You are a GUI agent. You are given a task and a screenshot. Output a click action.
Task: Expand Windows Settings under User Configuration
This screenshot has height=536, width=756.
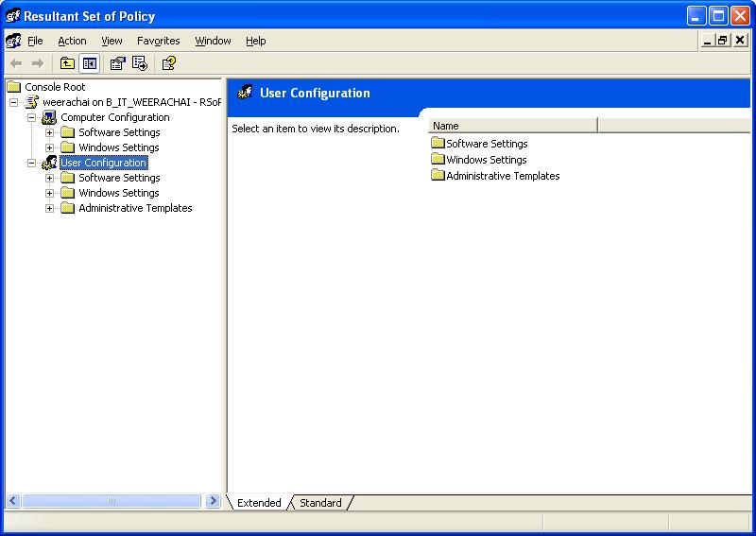point(50,193)
